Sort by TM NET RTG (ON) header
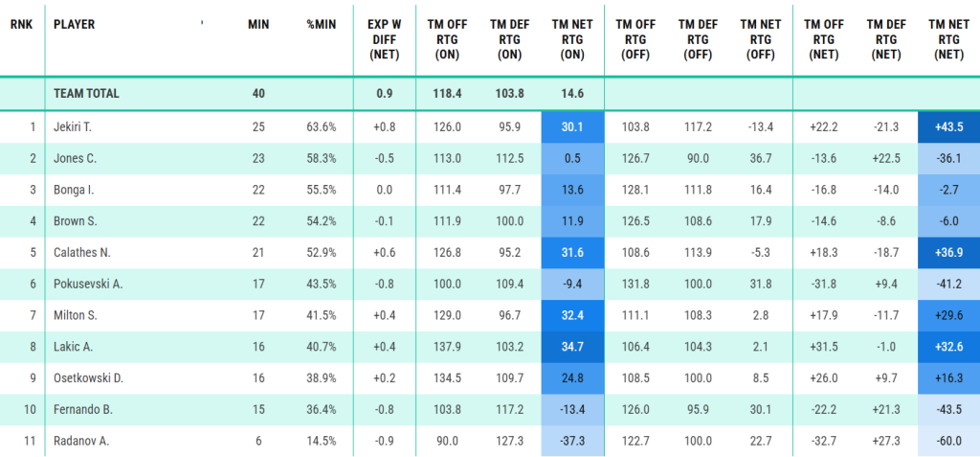 point(572,38)
